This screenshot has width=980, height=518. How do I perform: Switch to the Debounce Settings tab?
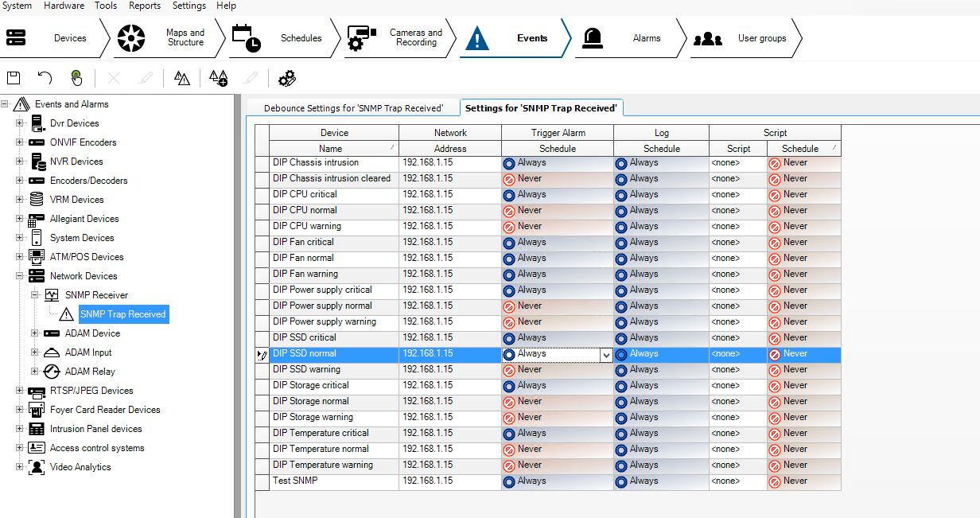352,108
